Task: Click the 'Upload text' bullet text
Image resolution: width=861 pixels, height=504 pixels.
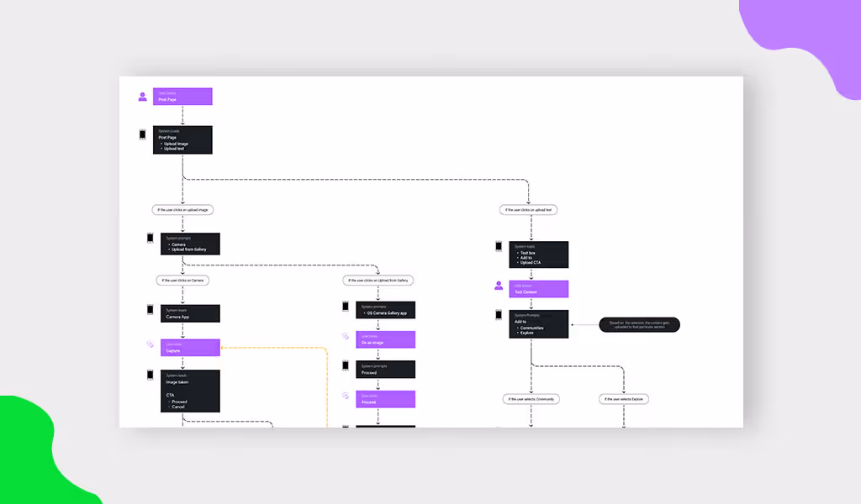Action: pos(174,149)
